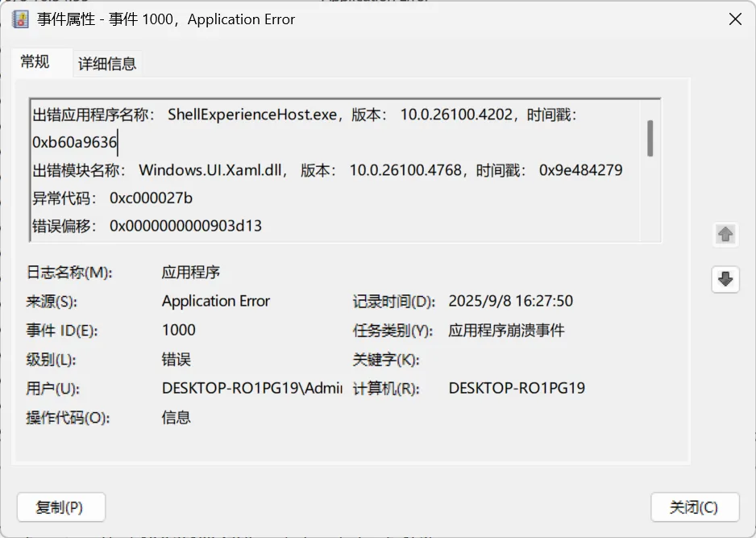Switch to the 常规 tab
The height and width of the screenshot is (538, 756).
coord(35,62)
